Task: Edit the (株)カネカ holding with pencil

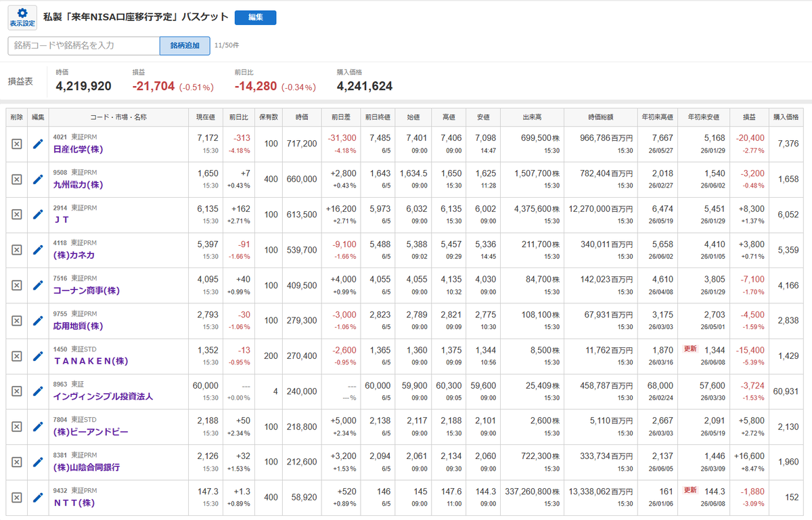Action: click(38, 250)
